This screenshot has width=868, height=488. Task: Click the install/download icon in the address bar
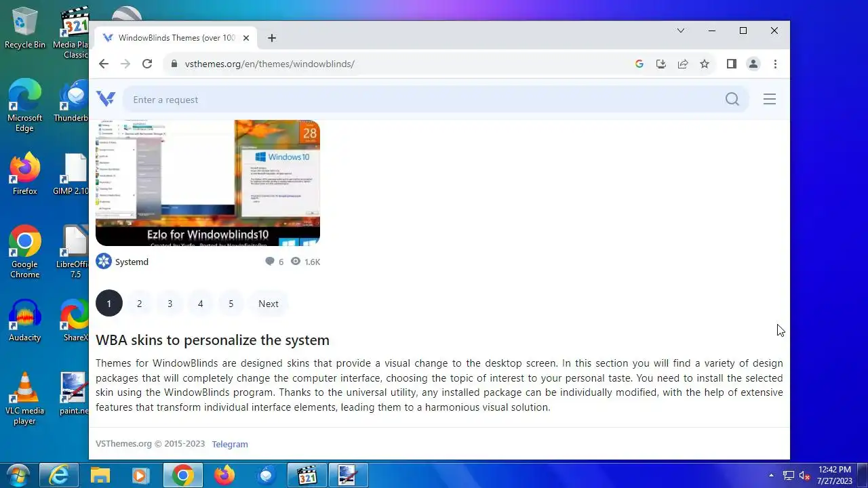pyautogui.click(x=661, y=64)
